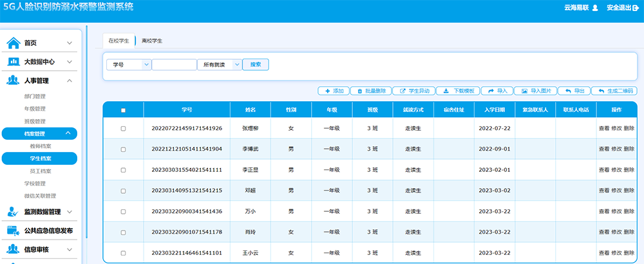The image size is (644, 264).
Task: Click 删除 link for 李博武 row
Action: 629,149
